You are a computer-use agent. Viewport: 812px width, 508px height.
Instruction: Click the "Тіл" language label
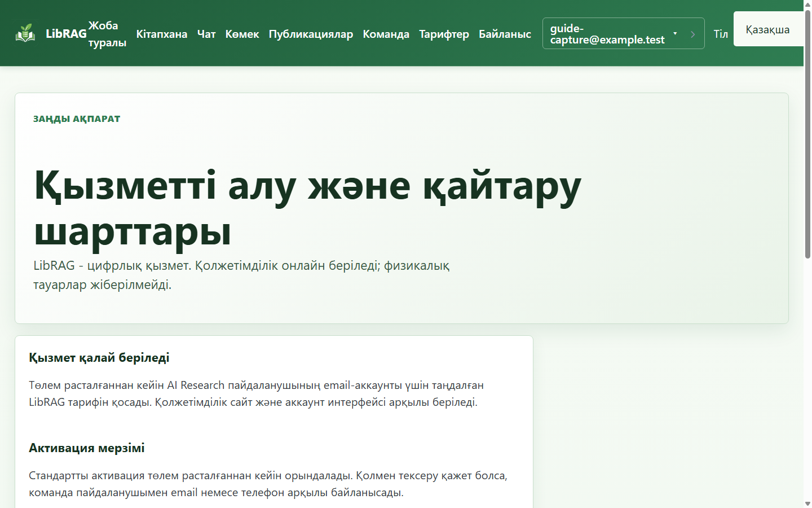coord(721,34)
